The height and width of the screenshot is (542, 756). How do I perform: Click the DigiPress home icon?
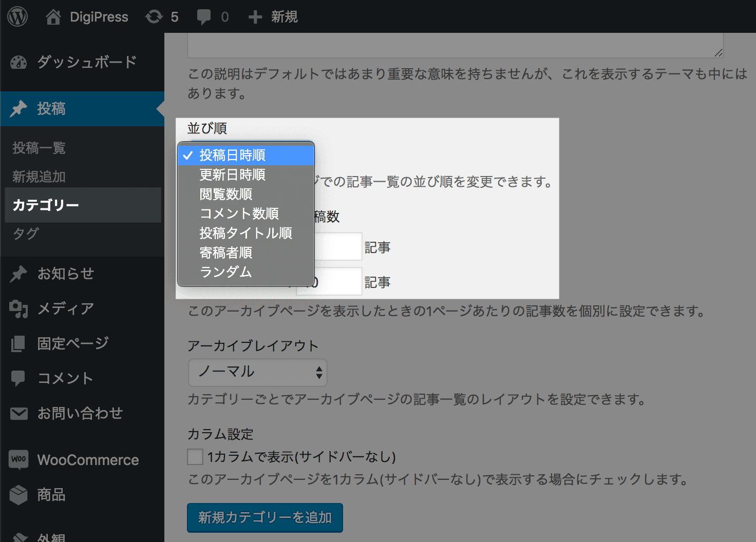click(53, 17)
